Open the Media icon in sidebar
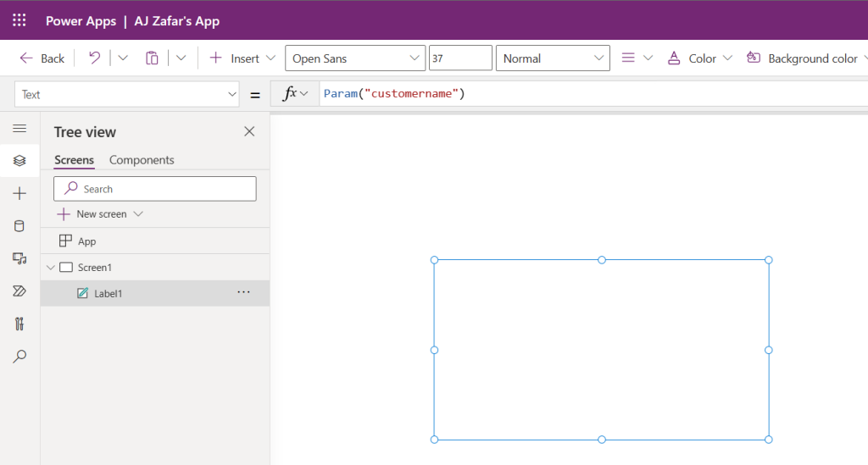868x465 pixels. [x=19, y=258]
